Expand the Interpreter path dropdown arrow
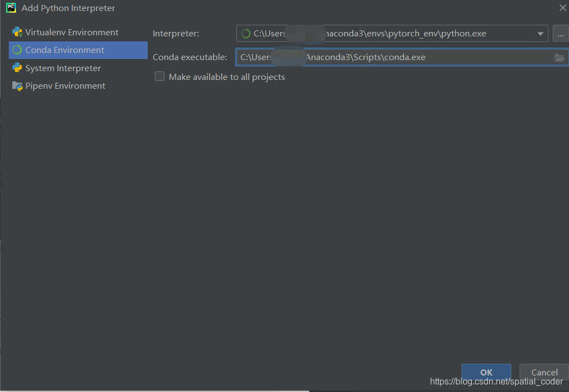Image resolution: width=569 pixels, height=392 pixels. [x=540, y=34]
